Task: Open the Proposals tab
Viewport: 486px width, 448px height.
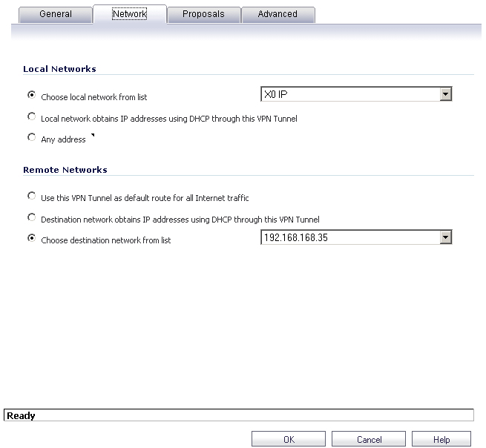Action: [x=203, y=14]
